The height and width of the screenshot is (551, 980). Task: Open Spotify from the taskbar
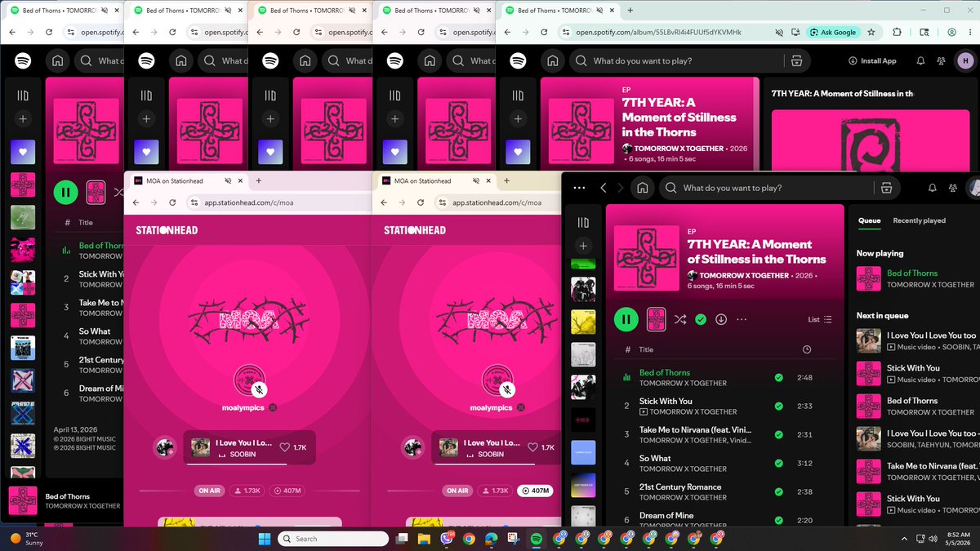(537, 538)
